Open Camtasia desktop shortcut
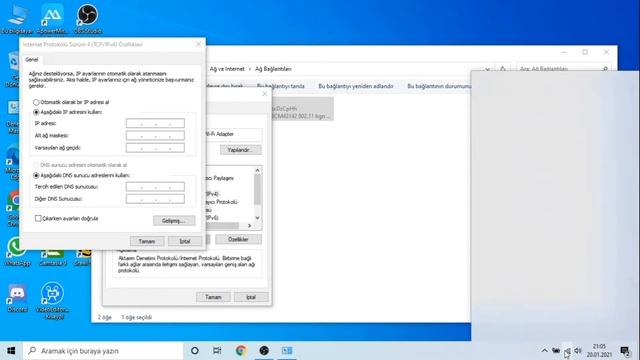The width and height of the screenshot is (640, 360). pos(53,258)
